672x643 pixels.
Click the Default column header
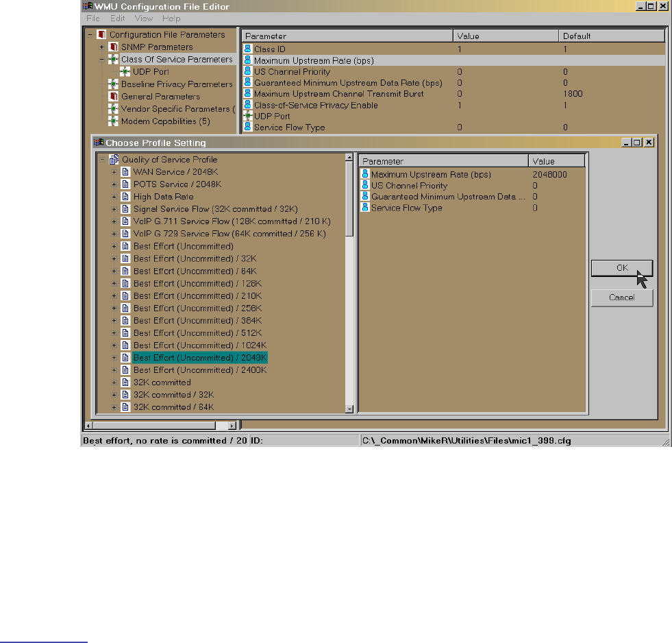click(x=612, y=36)
